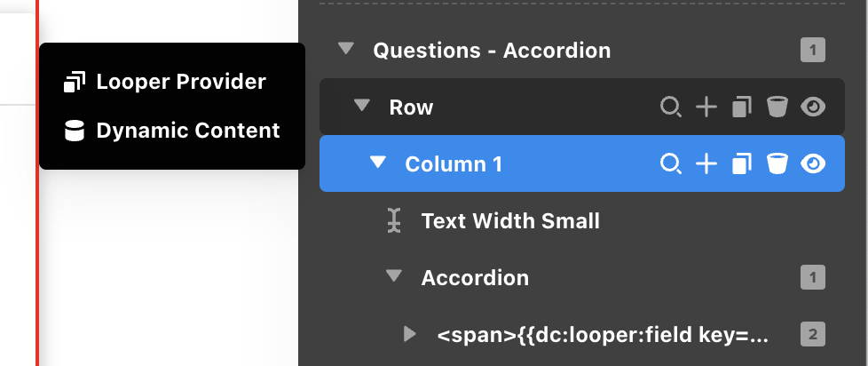The image size is (868, 366).
Task: Click the search icon on Row
Action: [671, 107]
